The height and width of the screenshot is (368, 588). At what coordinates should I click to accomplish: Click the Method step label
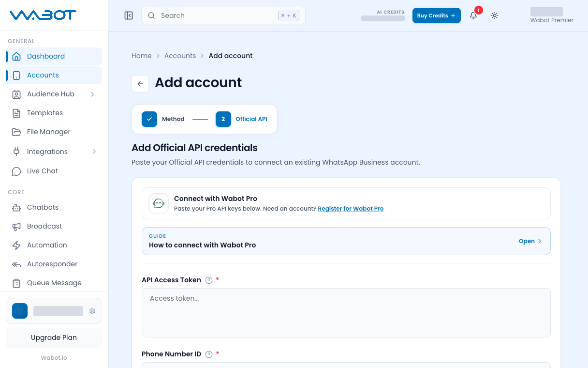click(173, 119)
